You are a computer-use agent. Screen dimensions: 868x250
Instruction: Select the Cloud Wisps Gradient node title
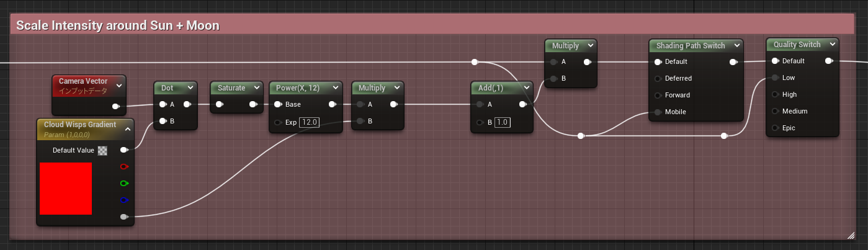[80, 125]
